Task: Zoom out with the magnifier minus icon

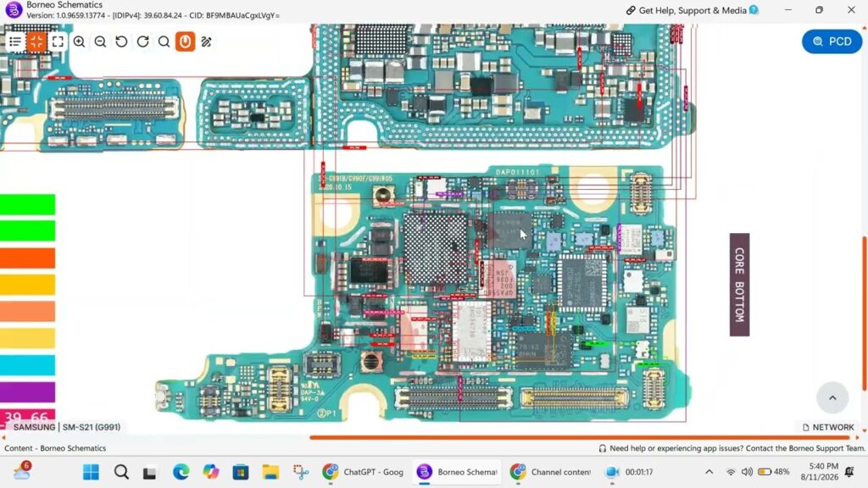Action: (x=100, y=42)
